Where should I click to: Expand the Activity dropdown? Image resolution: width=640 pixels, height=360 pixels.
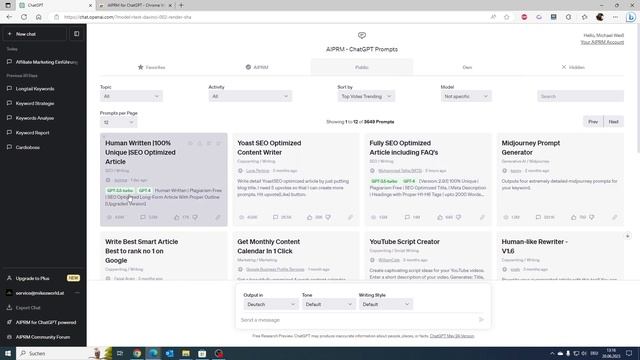[250, 96]
